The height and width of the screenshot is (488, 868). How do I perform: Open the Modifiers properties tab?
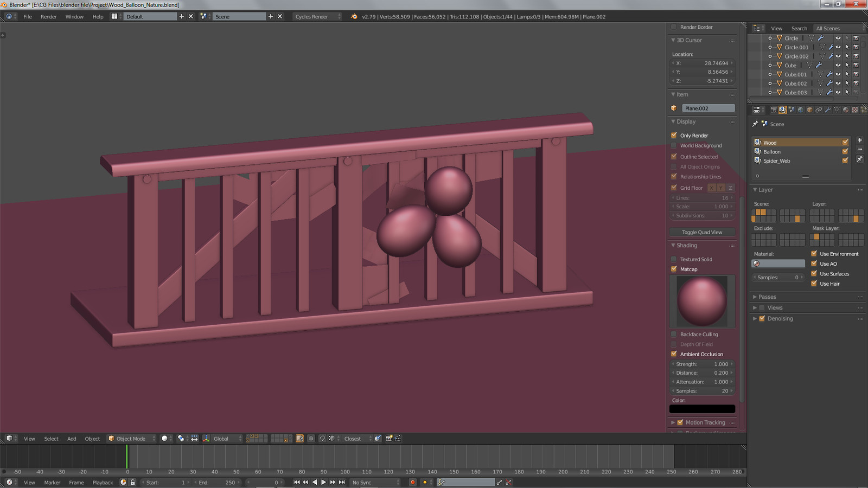(828, 110)
